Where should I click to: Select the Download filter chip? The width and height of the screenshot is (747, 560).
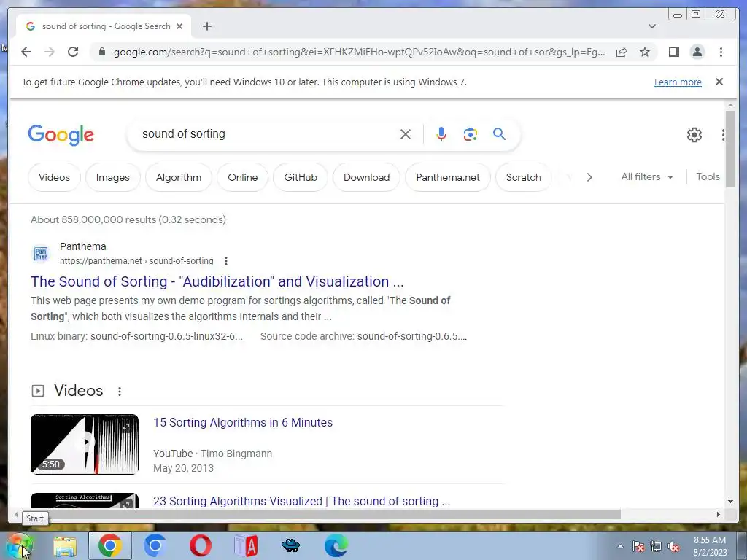point(366,177)
